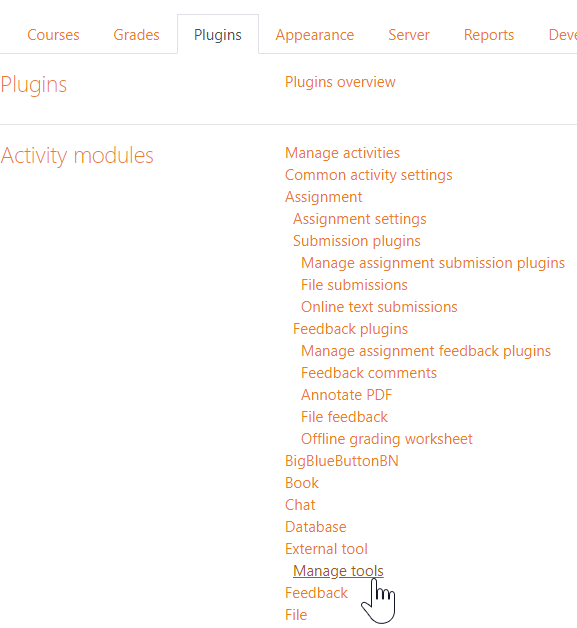Select the Appearance tab
This screenshot has height=628, width=577.
click(315, 35)
